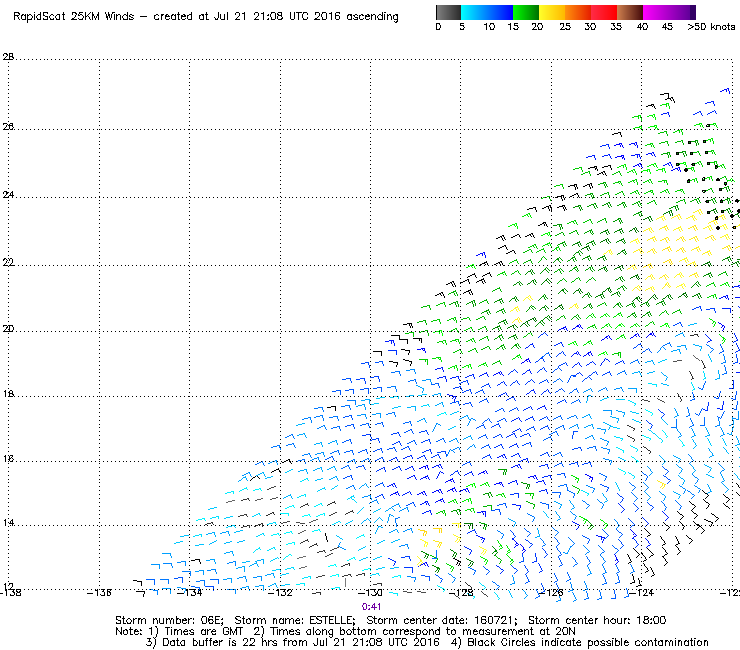Click latitude axis label 16

coord(8,458)
